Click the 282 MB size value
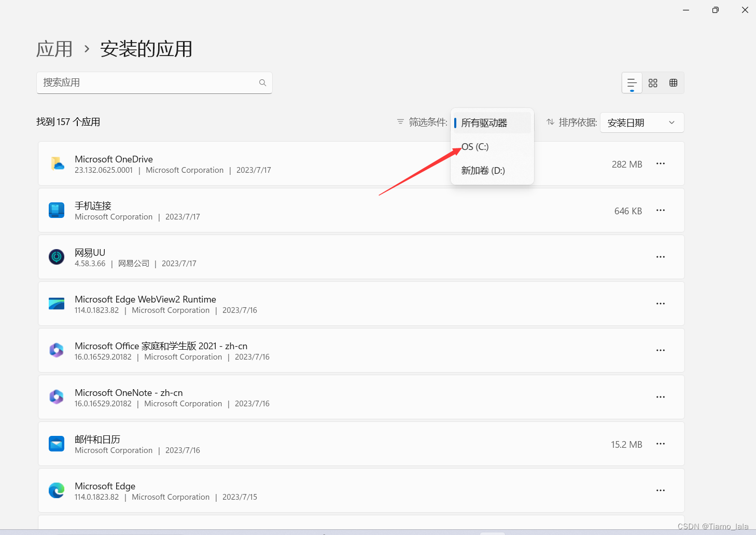The width and height of the screenshot is (756, 535). 627,164
